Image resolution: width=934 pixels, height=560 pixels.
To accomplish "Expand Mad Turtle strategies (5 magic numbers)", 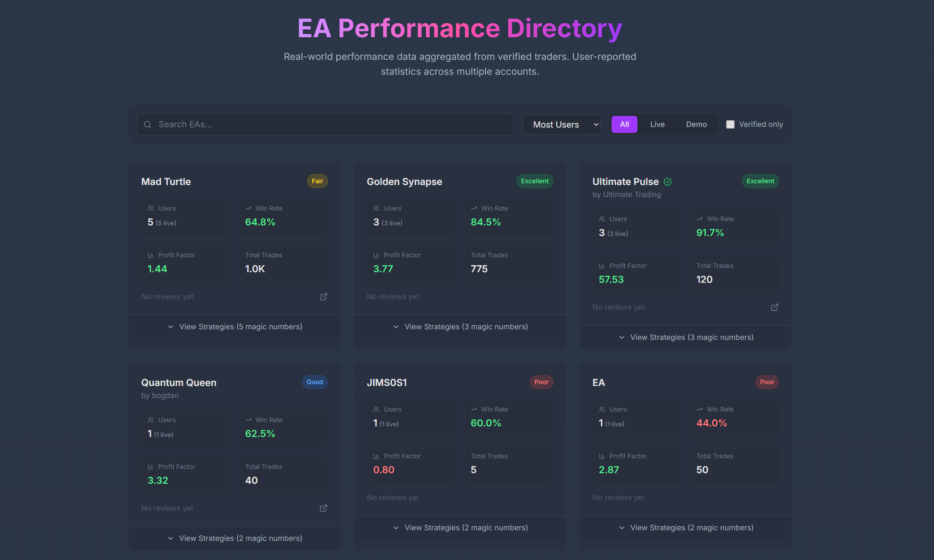I will (234, 327).
